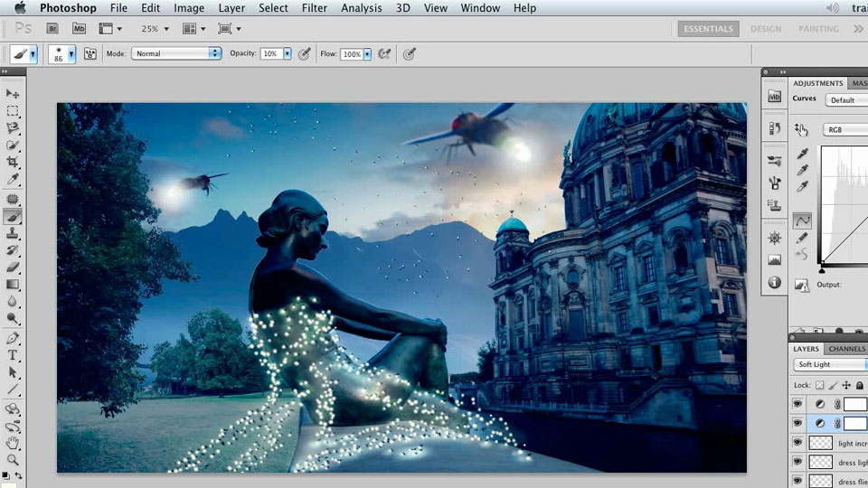Select the Zoom tool
This screenshot has width=868, height=488.
pyautogui.click(x=12, y=460)
